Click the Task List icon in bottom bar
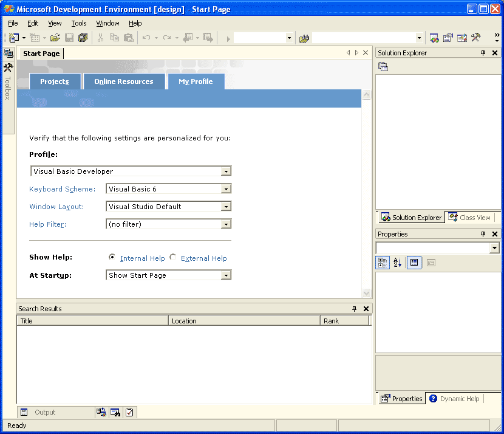504x434 pixels. coord(129,412)
